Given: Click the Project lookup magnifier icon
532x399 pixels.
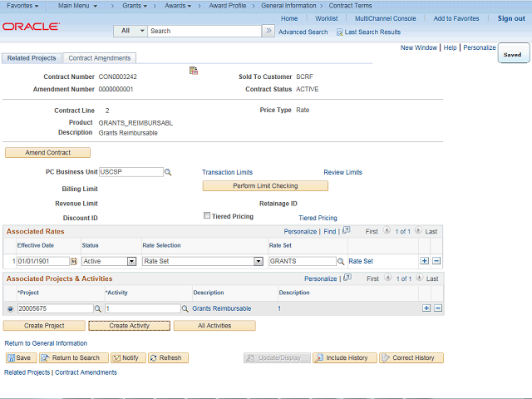Looking at the screenshot, I should (97, 308).
